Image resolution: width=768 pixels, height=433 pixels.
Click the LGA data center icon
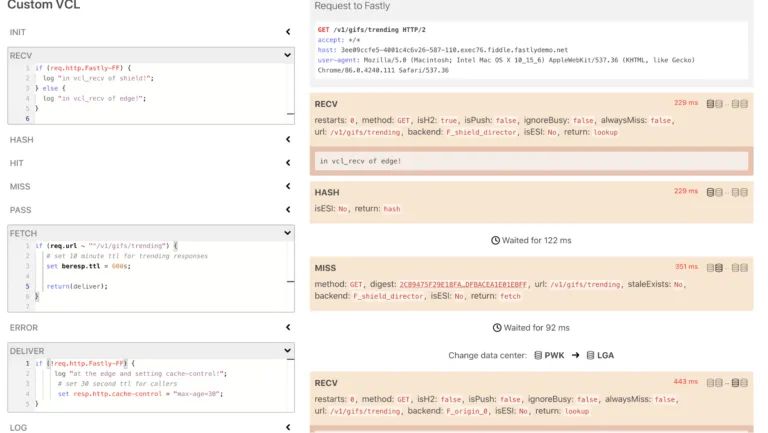coord(590,355)
